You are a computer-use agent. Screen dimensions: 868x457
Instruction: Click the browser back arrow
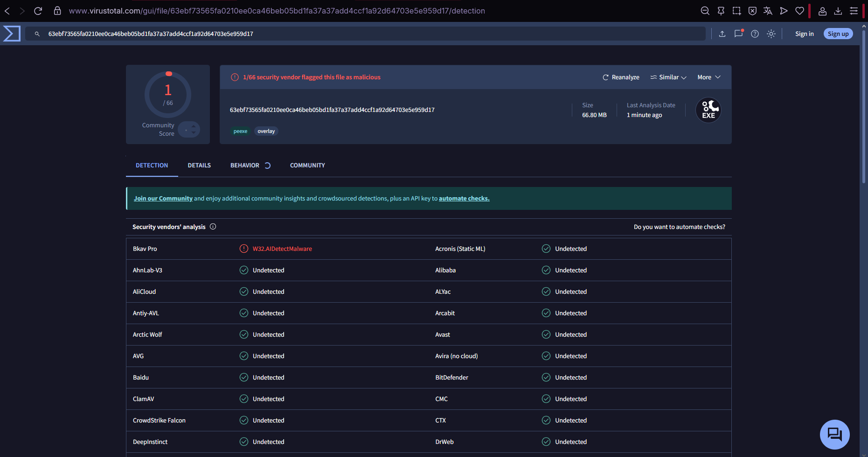7,11
